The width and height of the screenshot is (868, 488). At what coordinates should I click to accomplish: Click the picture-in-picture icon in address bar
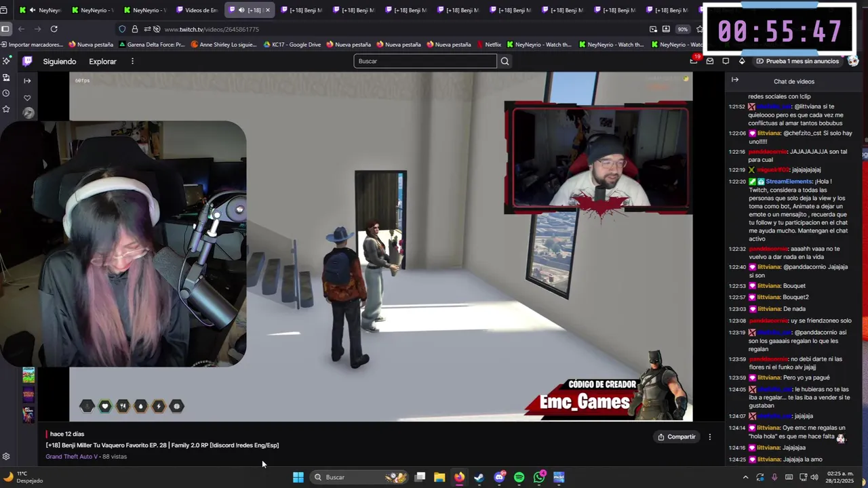[653, 29]
